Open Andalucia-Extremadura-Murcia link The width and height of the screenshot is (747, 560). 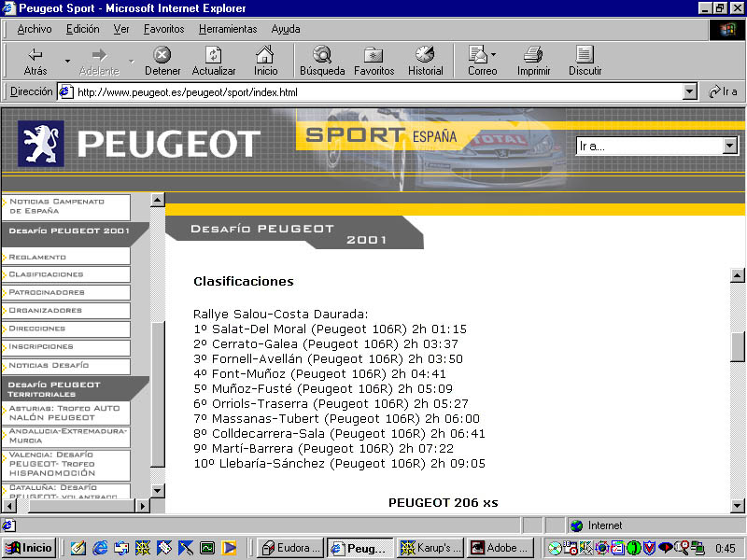[65, 436]
